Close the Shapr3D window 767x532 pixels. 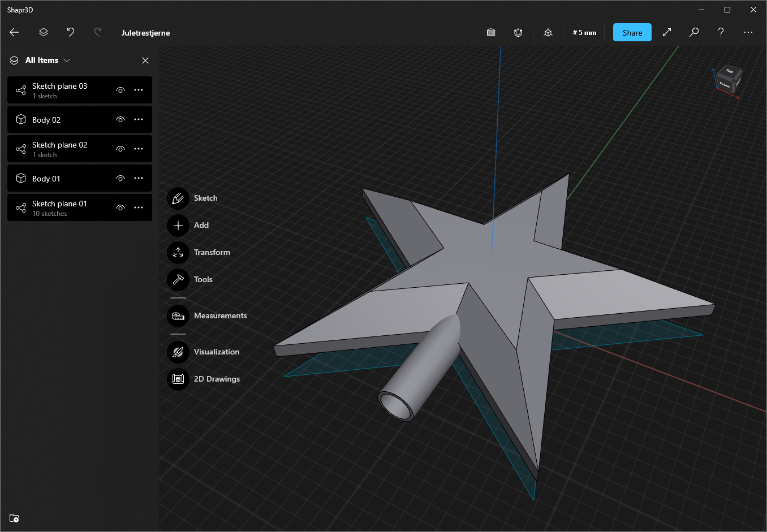tap(753, 10)
